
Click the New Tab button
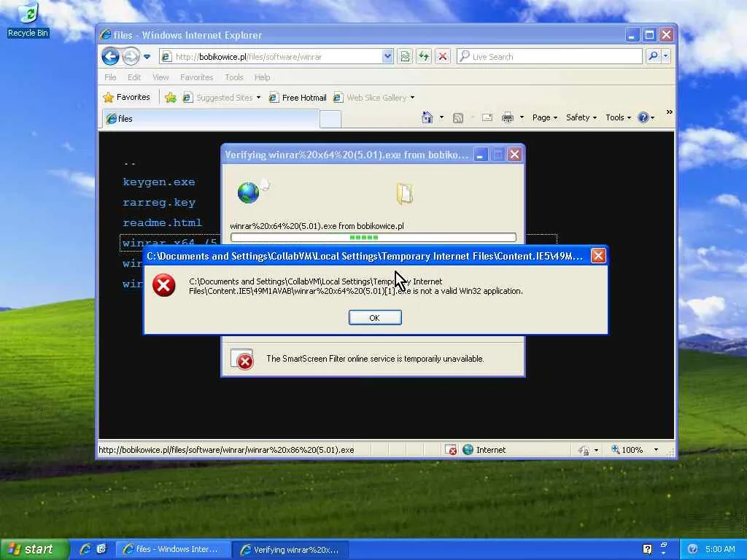[x=330, y=119]
